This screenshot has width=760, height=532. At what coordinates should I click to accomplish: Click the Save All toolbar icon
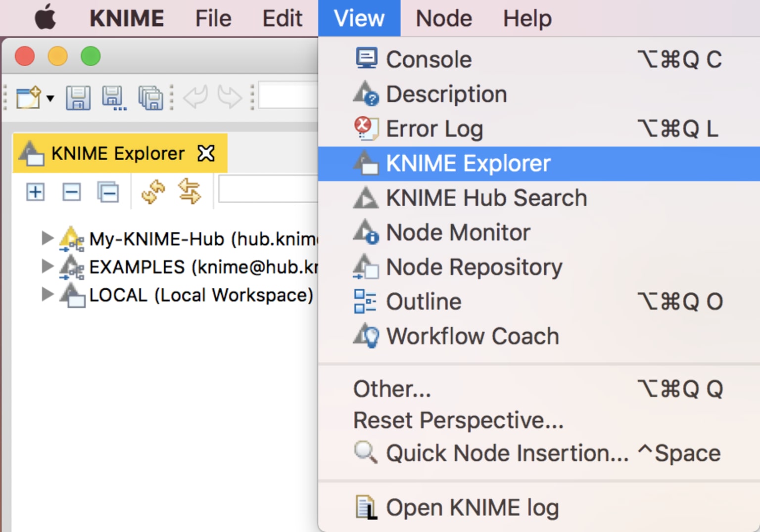tap(150, 97)
